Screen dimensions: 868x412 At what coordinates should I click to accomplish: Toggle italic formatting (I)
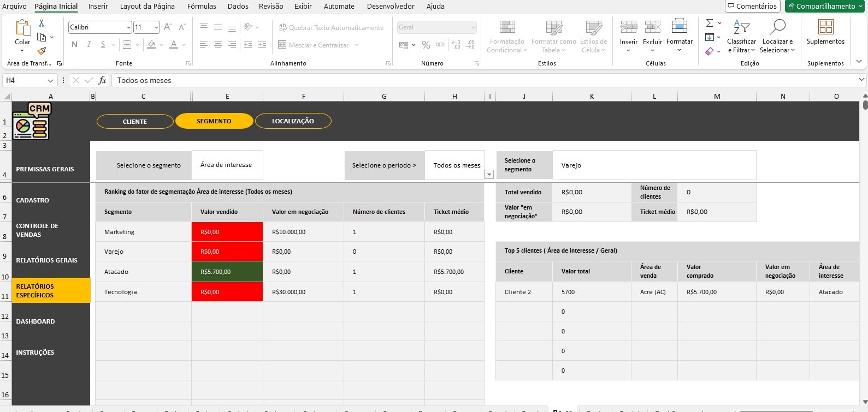pyautogui.click(x=88, y=45)
